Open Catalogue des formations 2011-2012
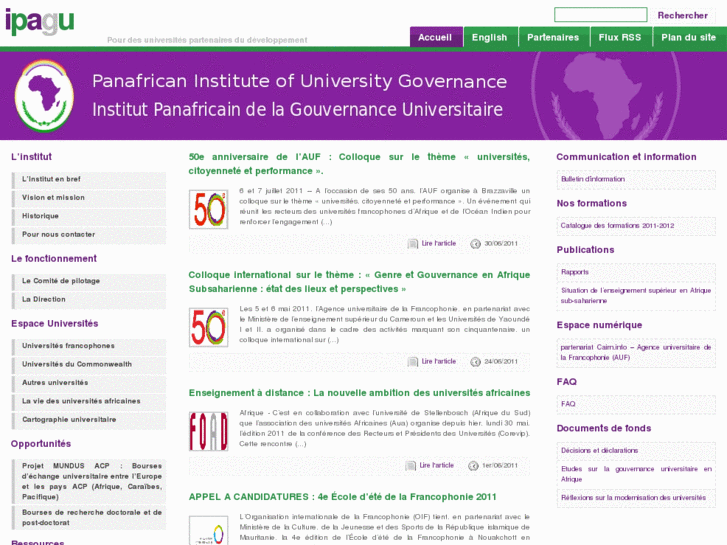 636,226
